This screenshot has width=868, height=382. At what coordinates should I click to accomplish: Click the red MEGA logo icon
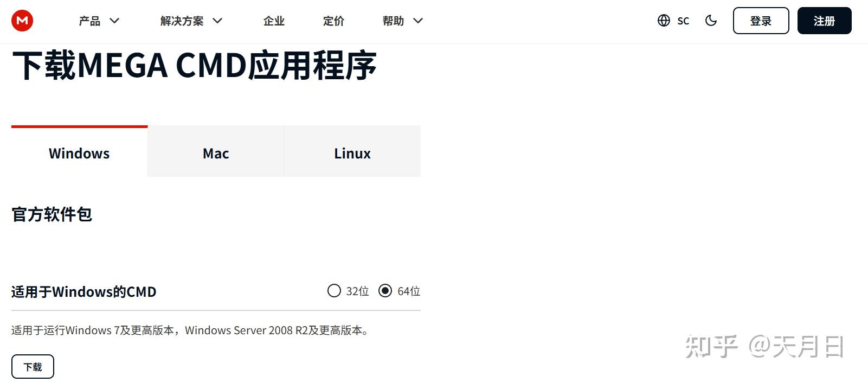click(x=22, y=21)
